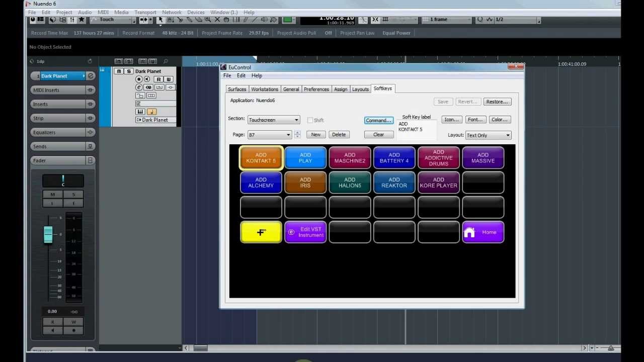Screen dimensions: 644x362
Task: Open the Page 87 dropdown
Action: tap(270, 135)
